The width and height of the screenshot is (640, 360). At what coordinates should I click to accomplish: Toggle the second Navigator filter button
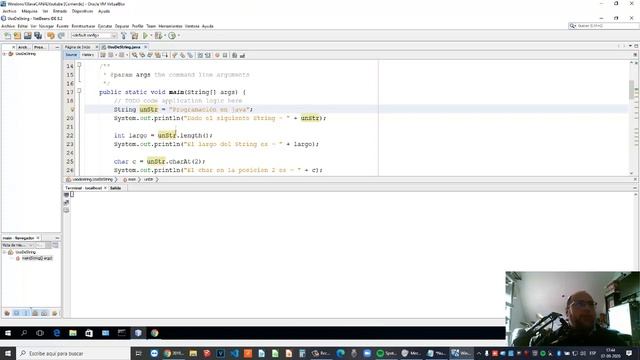coord(16,313)
